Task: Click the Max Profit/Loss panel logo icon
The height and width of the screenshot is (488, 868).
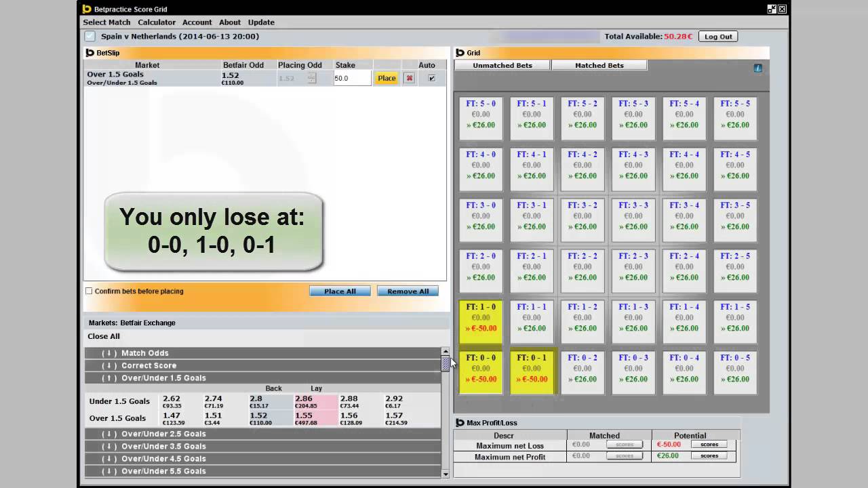Action: [460, 423]
